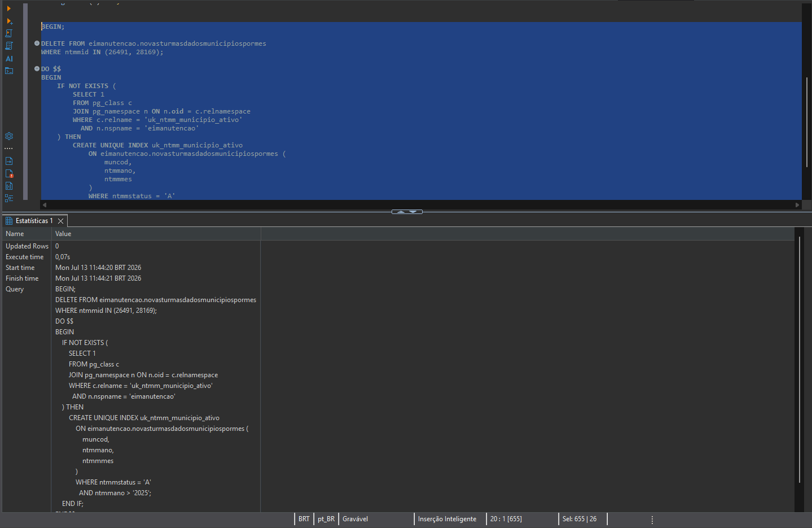This screenshot has height=528, width=812.
Task: Click the results panel vertical scrollbar
Action: click(800, 360)
